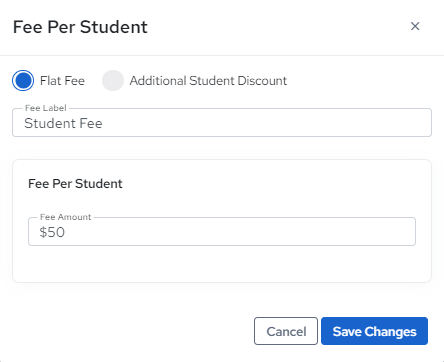Click empty space in the card below Fee Amount
The width and height of the screenshot is (444, 362).
tap(222, 263)
